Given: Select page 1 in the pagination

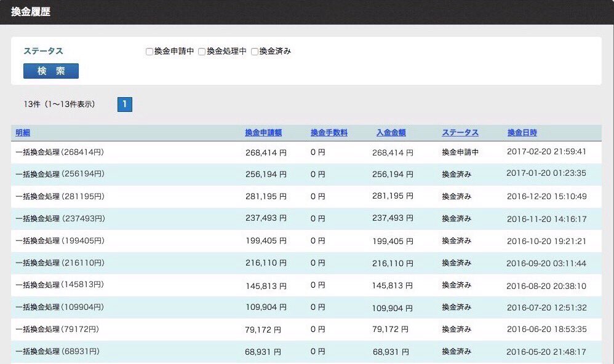Looking at the screenshot, I should coord(125,105).
